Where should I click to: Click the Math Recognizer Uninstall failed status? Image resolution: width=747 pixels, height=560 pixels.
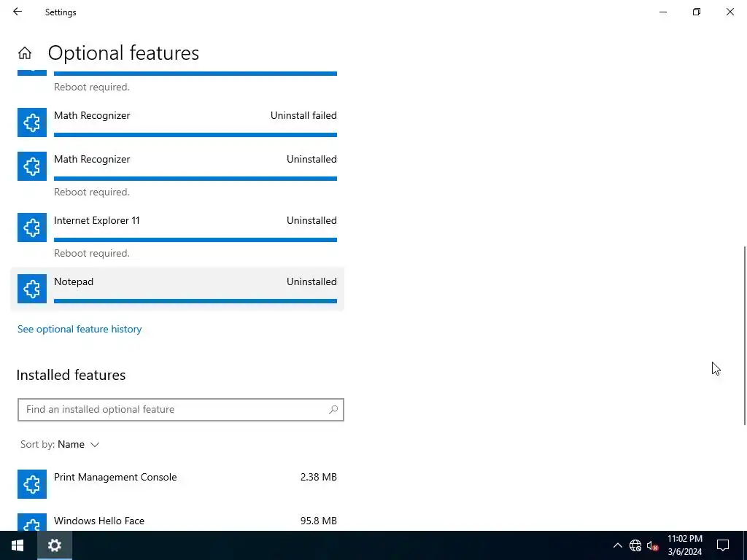coord(303,115)
